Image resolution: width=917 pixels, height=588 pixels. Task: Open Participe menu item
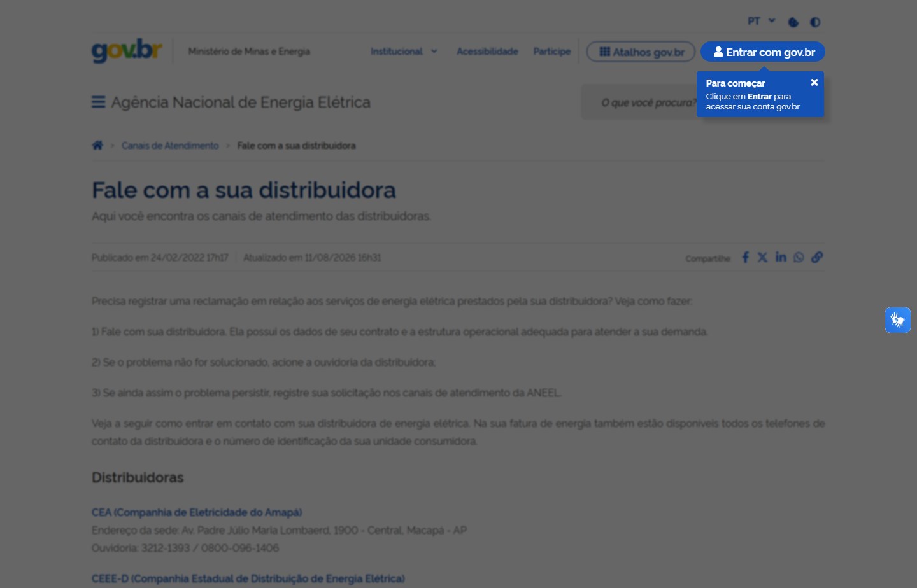(551, 52)
